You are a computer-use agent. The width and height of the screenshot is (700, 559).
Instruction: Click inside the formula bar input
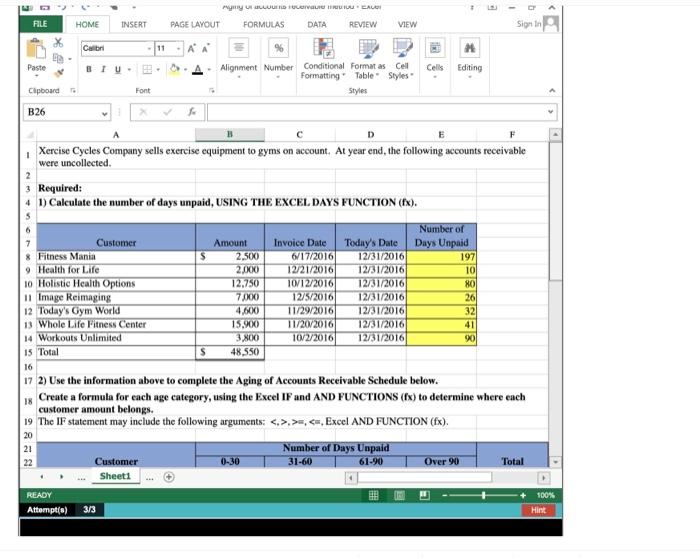pyautogui.click(x=376, y=112)
